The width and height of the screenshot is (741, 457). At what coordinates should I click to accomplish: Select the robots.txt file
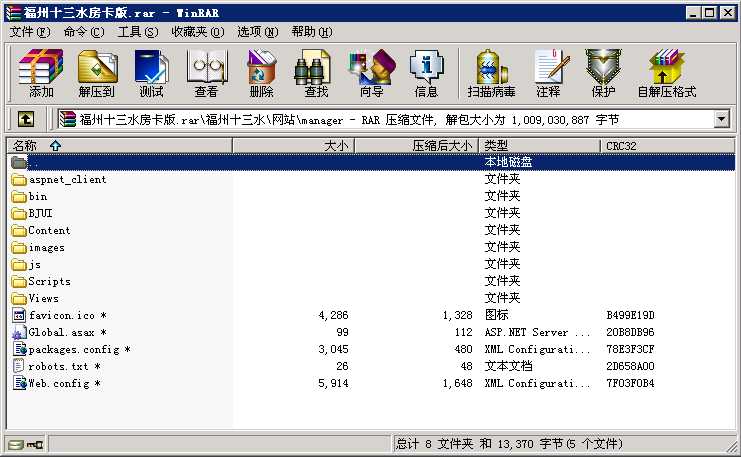click(56, 367)
